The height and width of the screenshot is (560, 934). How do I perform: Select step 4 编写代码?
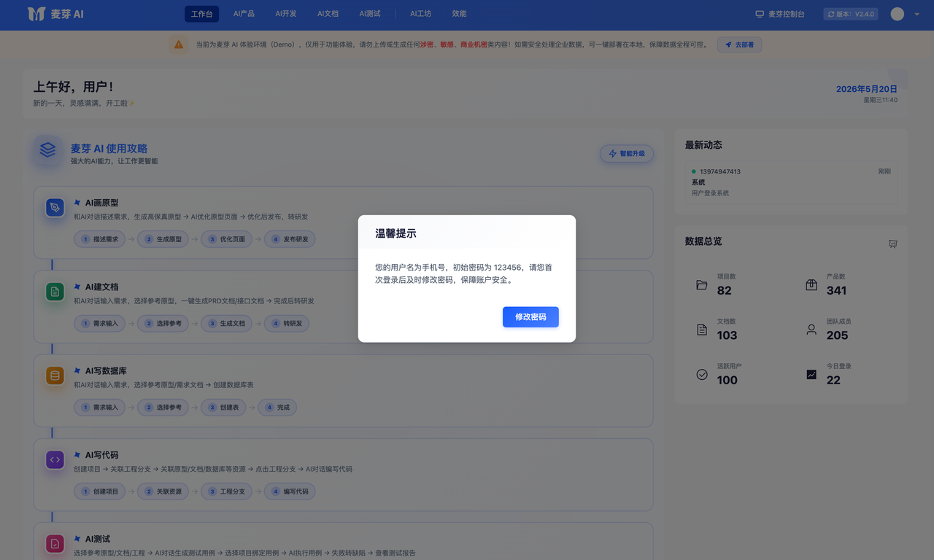click(x=290, y=491)
